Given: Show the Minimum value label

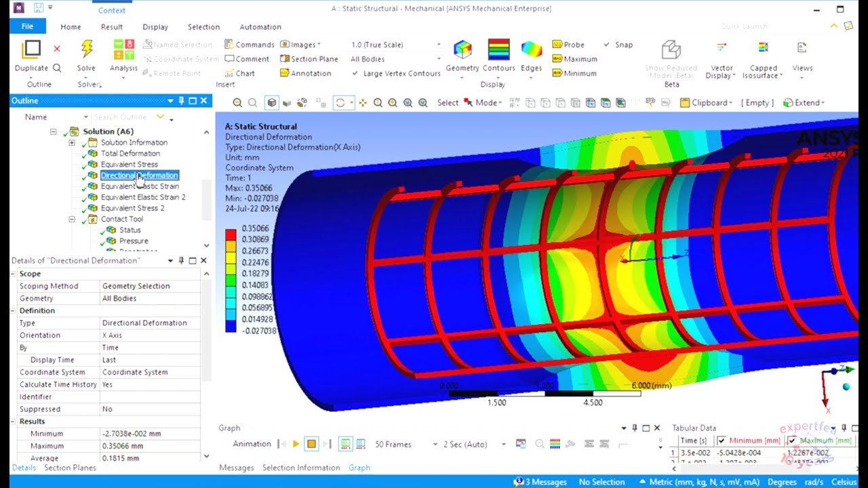Looking at the screenshot, I should pos(574,73).
